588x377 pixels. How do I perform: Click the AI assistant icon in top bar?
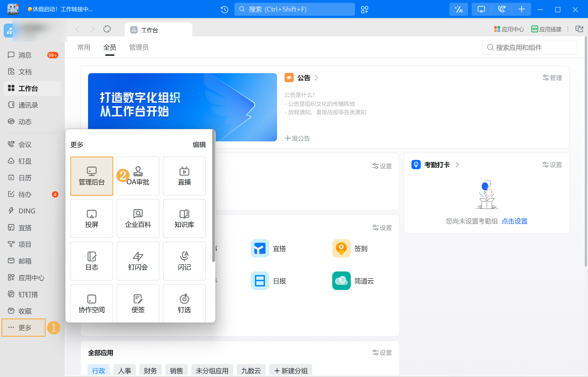click(458, 9)
